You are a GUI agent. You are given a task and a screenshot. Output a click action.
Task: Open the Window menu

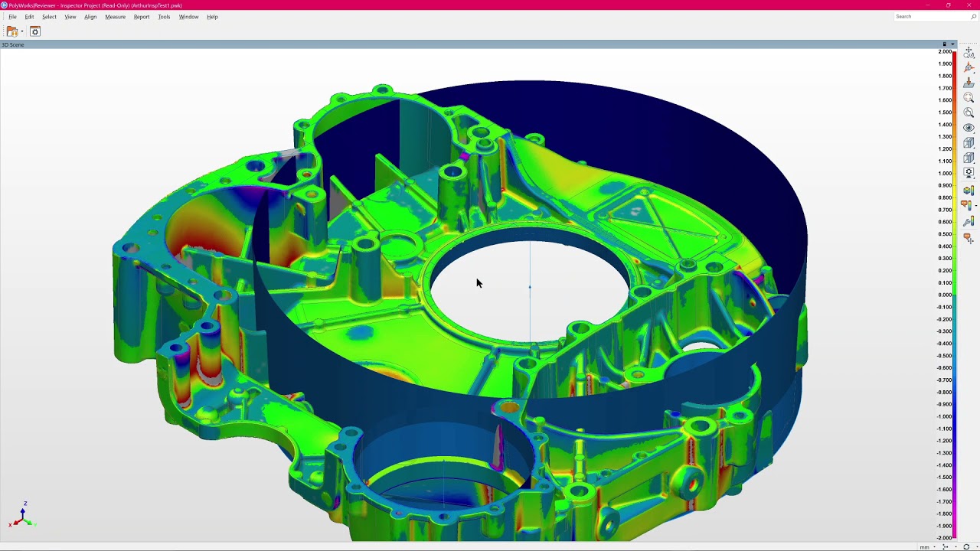point(188,17)
